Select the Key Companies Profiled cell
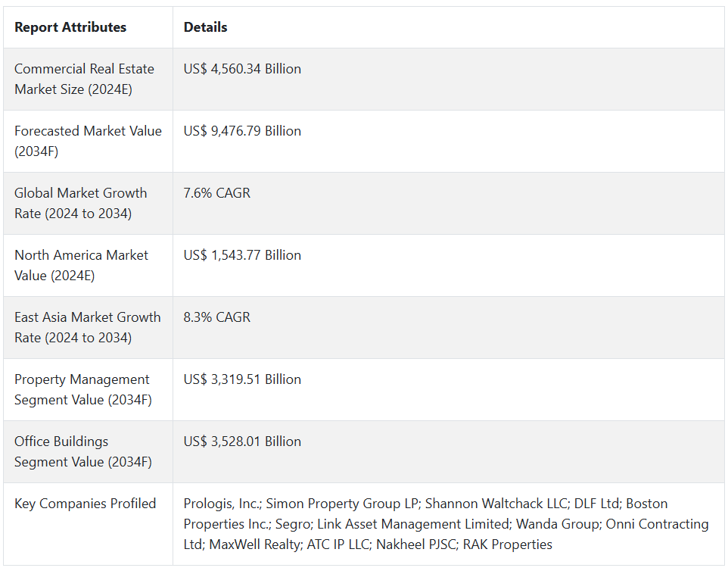The image size is (728, 571). 85,504
